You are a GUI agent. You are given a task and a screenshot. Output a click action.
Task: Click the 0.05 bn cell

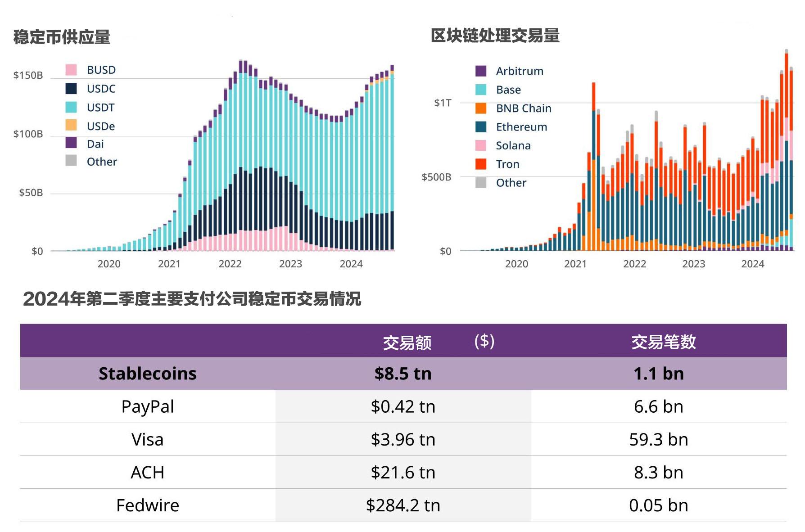[659, 505]
